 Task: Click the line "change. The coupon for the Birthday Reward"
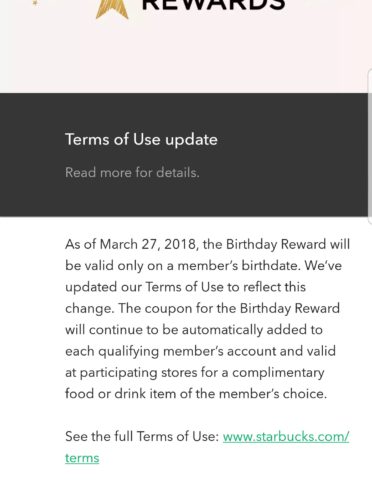click(202, 308)
